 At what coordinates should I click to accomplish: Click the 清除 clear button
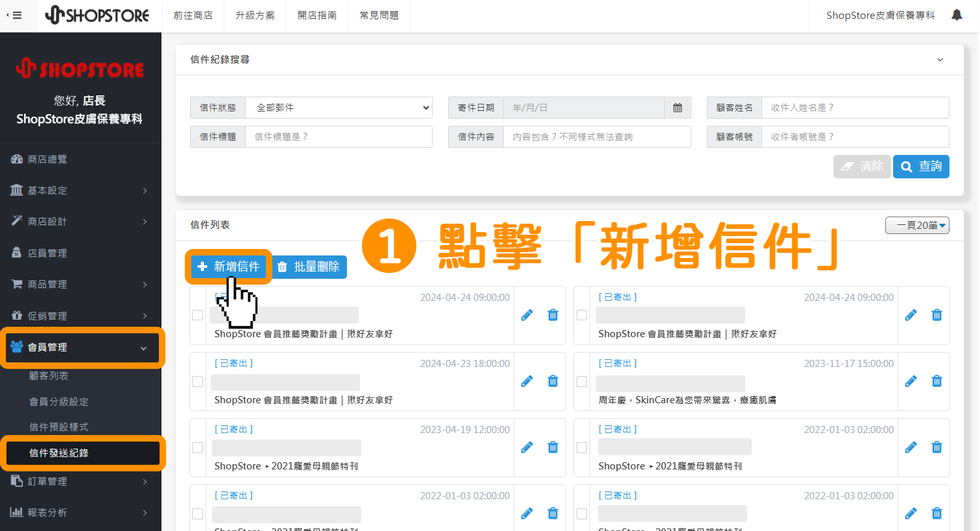tap(862, 167)
